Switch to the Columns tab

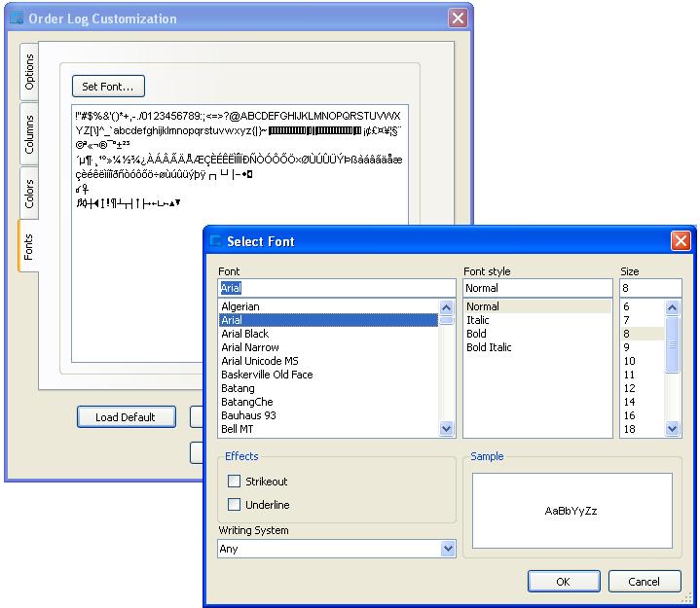click(29, 133)
